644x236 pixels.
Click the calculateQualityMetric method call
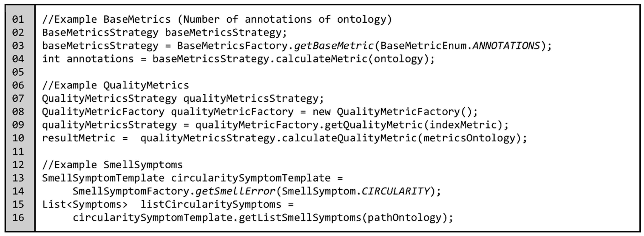pos(349,138)
